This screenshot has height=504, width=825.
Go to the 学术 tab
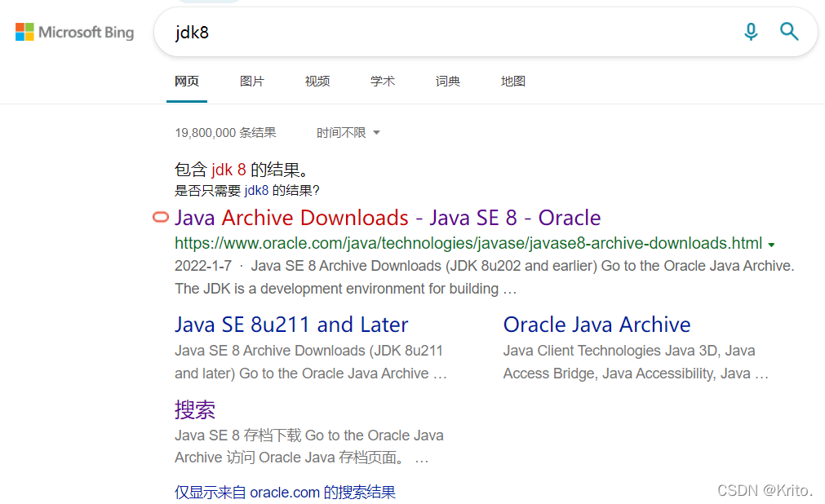pos(383,82)
